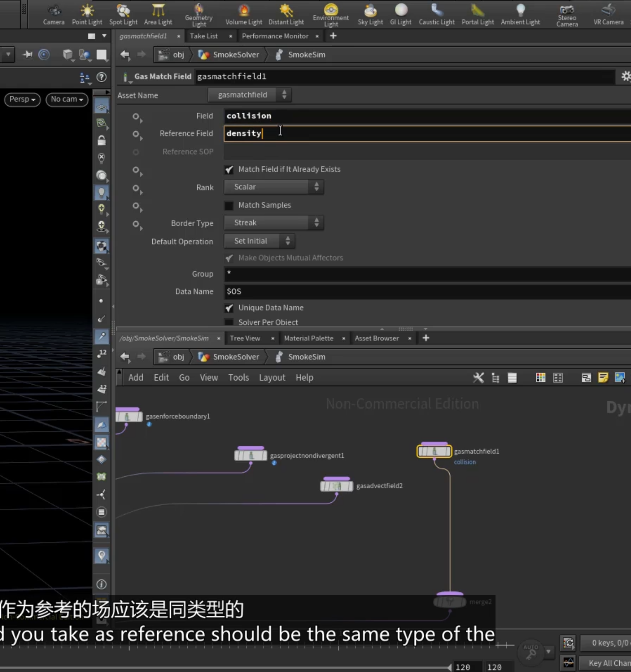
Task: Create an Environment Light
Action: click(331, 15)
